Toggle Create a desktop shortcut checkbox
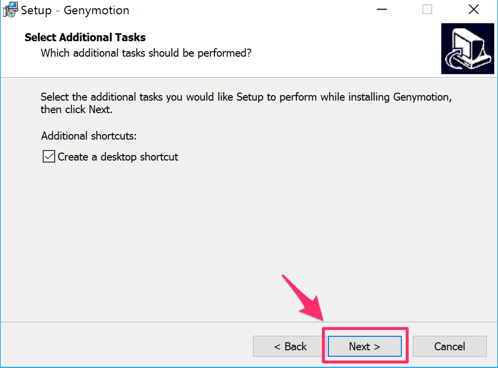 (x=49, y=156)
